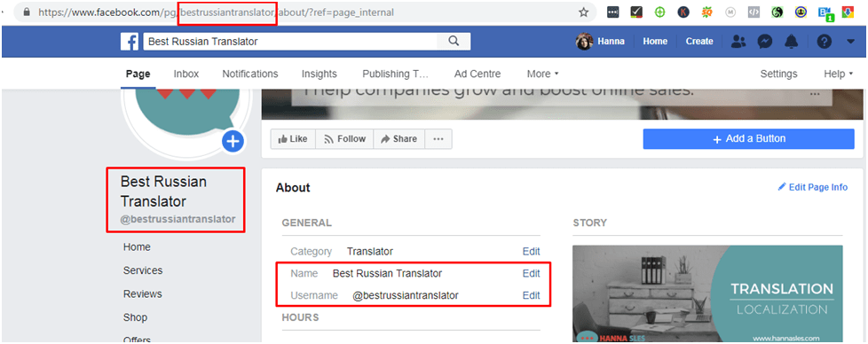This screenshot has width=868, height=344.
Task: Open the Quick Help question mark icon
Action: [825, 42]
